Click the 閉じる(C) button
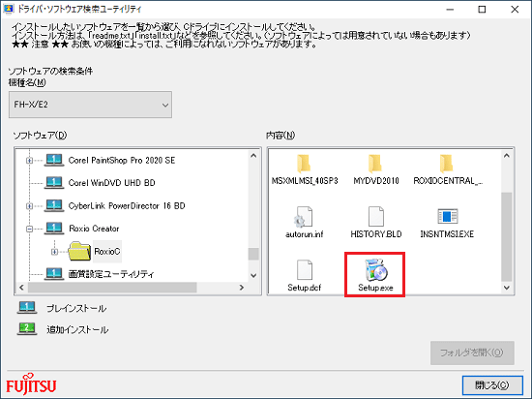532x399 pixels. pyautogui.click(x=492, y=385)
